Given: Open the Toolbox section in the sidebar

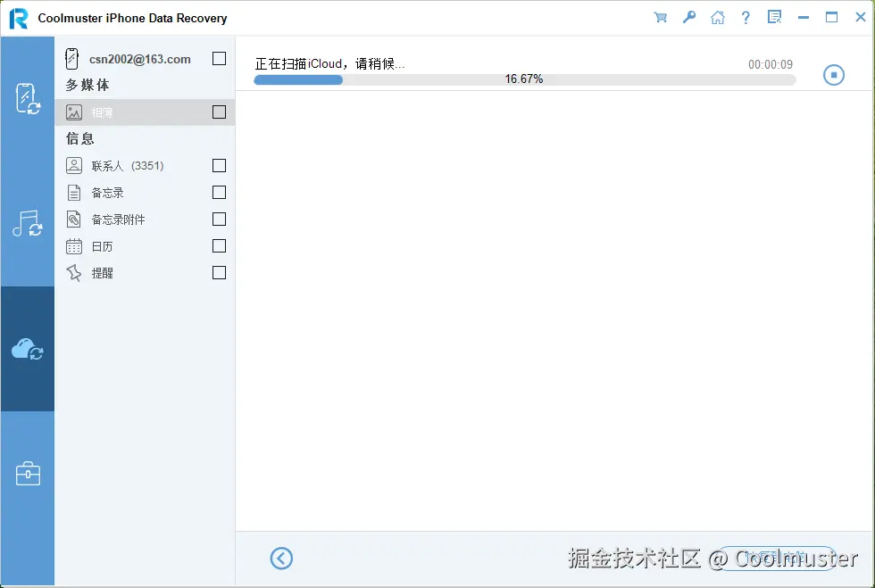Looking at the screenshot, I should coord(28,474).
